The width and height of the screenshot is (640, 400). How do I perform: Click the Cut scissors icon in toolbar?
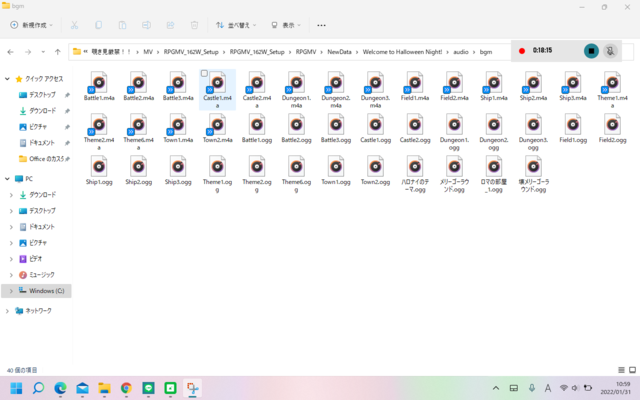(74, 25)
